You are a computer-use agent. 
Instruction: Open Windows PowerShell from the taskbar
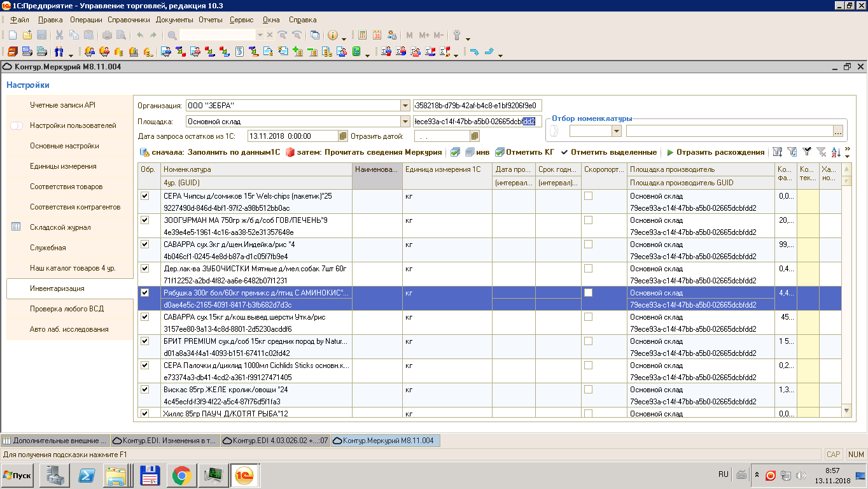point(86,475)
